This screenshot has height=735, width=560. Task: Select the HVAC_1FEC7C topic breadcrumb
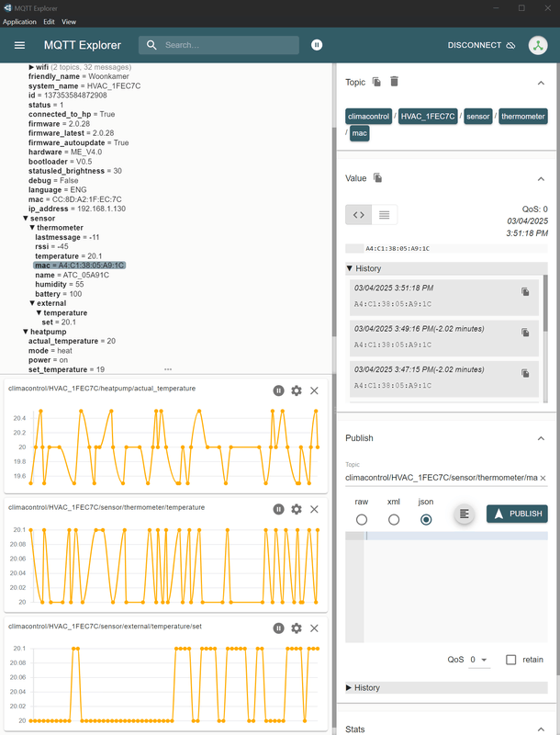coord(428,117)
